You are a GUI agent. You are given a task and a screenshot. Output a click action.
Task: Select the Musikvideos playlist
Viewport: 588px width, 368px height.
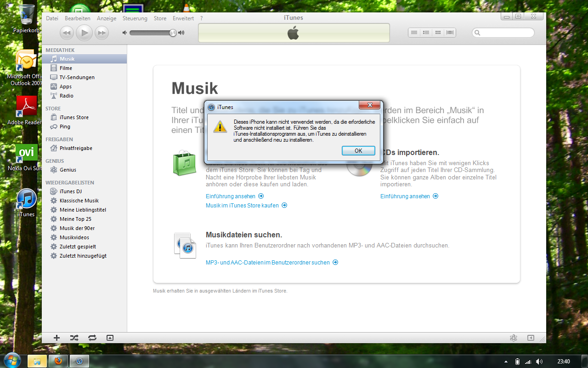point(85,237)
